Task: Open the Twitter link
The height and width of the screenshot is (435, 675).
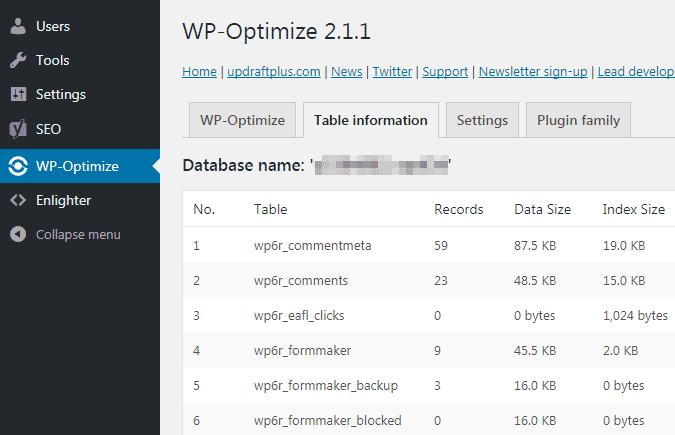Action: tap(392, 71)
